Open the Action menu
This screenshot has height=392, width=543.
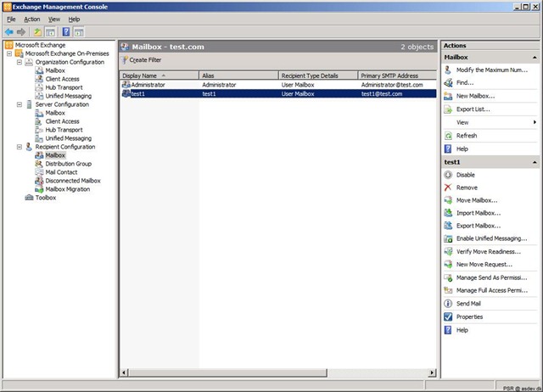pos(32,20)
